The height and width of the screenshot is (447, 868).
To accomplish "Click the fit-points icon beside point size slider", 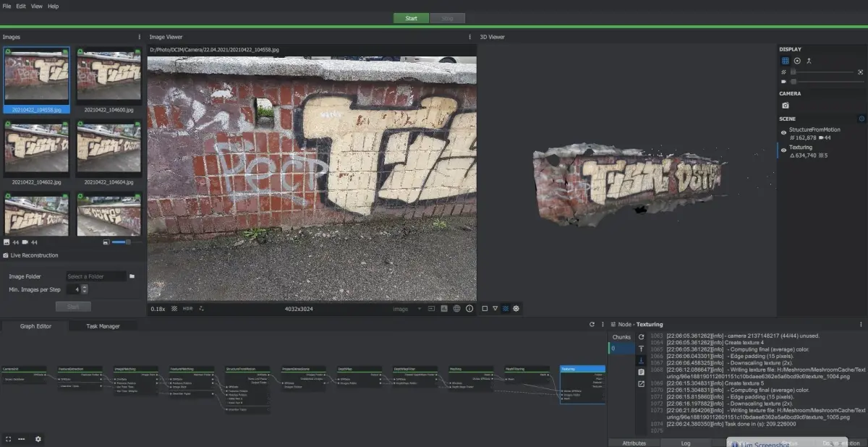I will click(x=861, y=72).
